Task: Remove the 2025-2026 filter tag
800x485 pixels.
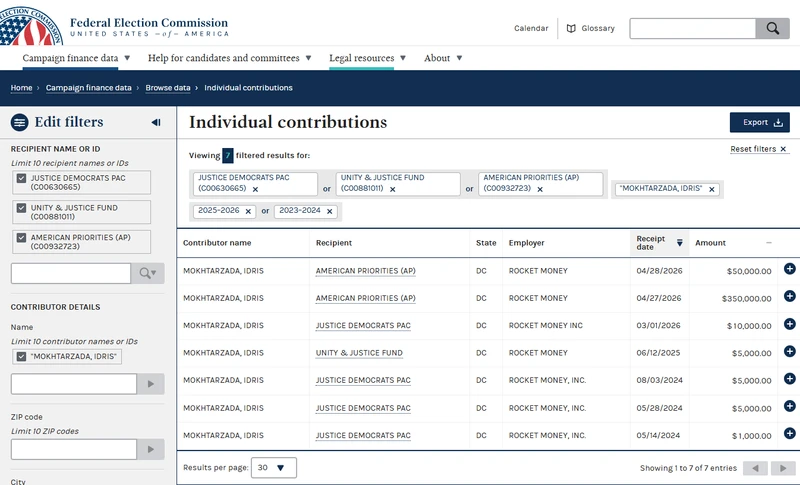Action: coord(248,211)
